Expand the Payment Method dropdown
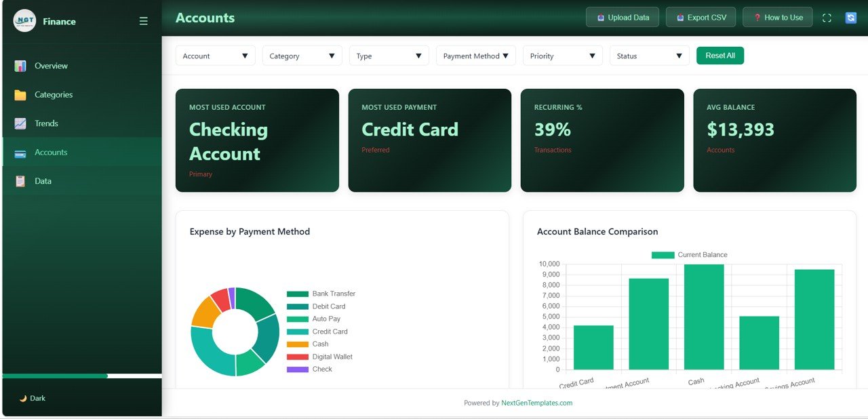This screenshot has height=419, width=868. pyautogui.click(x=475, y=56)
